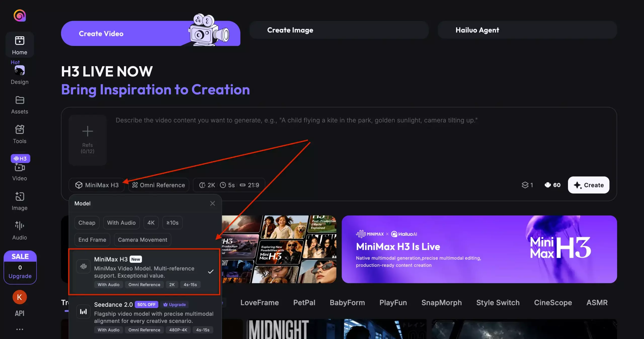Open the Image section in sidebar
The width and height of the screenshot is (644, 339).
point(20,201)
